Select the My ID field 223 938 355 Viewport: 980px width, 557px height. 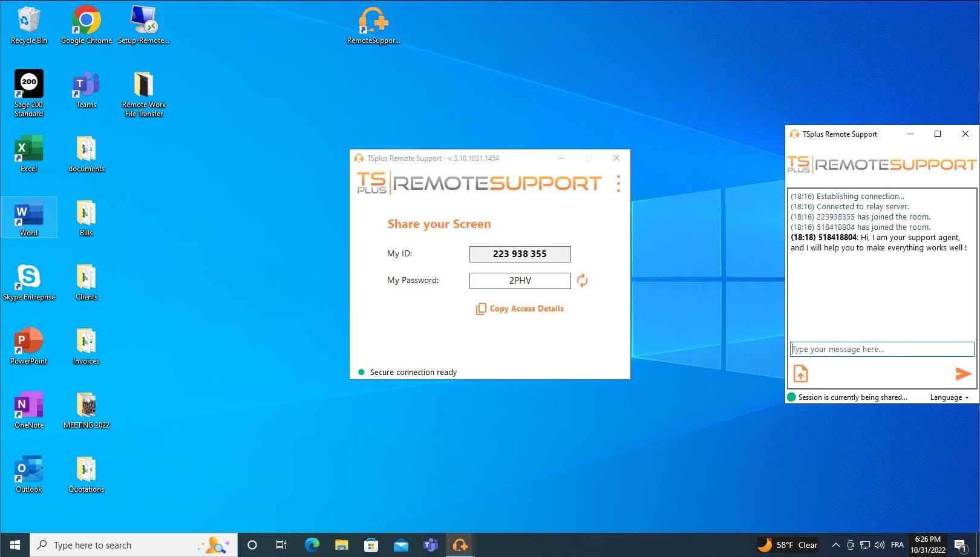pos(520,254)
